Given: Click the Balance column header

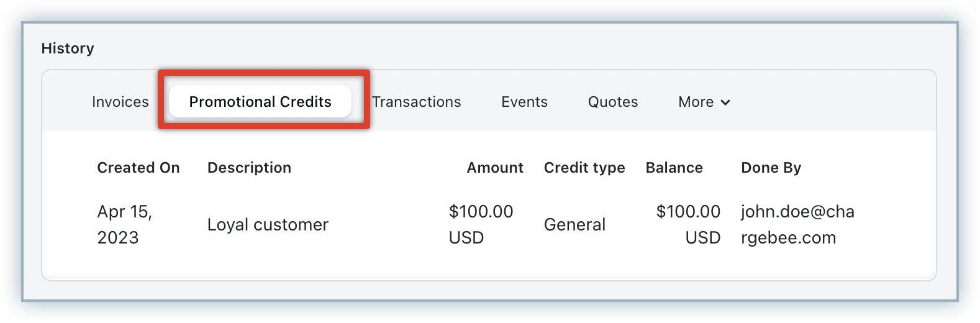Looking at the screenshot, I should click(x=674, y=168).
